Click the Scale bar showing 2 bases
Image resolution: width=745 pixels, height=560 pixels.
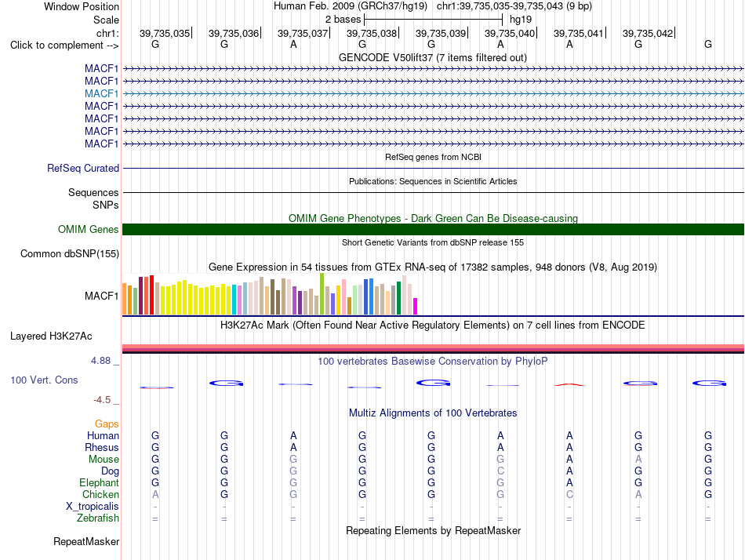(x=433, y=20)
